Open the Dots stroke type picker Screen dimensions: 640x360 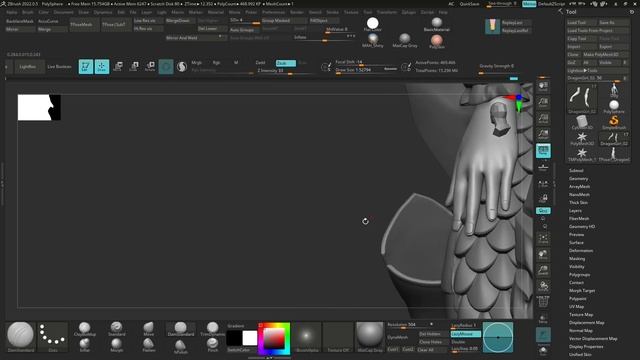point(53,337)
